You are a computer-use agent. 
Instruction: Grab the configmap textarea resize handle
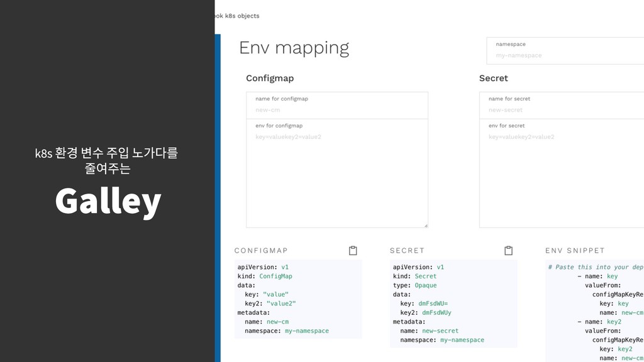coord(426,225)
